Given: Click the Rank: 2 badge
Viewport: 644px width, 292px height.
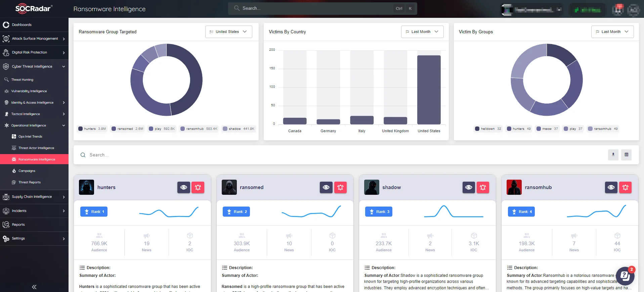Looking at the screenshot, I should [x=236, y=212].
